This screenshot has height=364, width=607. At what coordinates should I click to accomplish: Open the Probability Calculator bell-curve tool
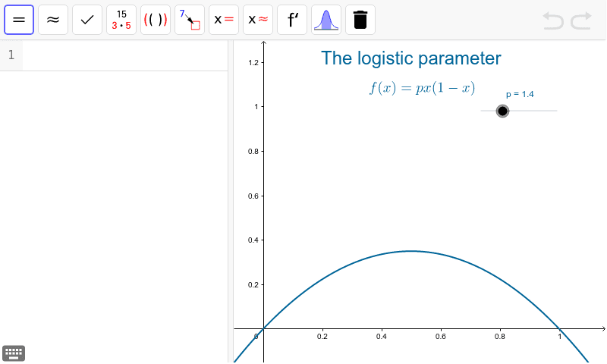326,20
